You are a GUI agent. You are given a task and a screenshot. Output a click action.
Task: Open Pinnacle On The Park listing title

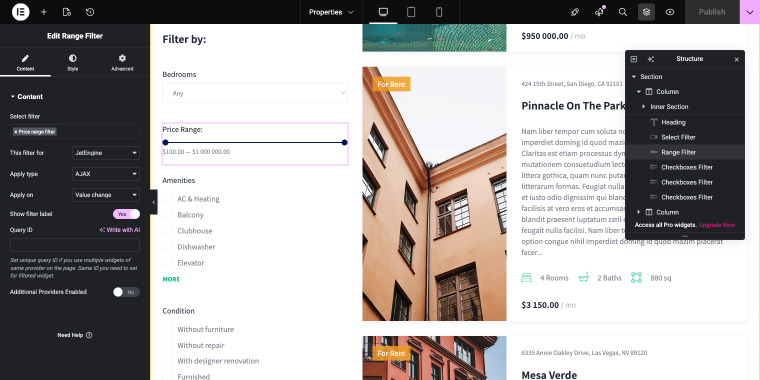(x=573, y=106)
